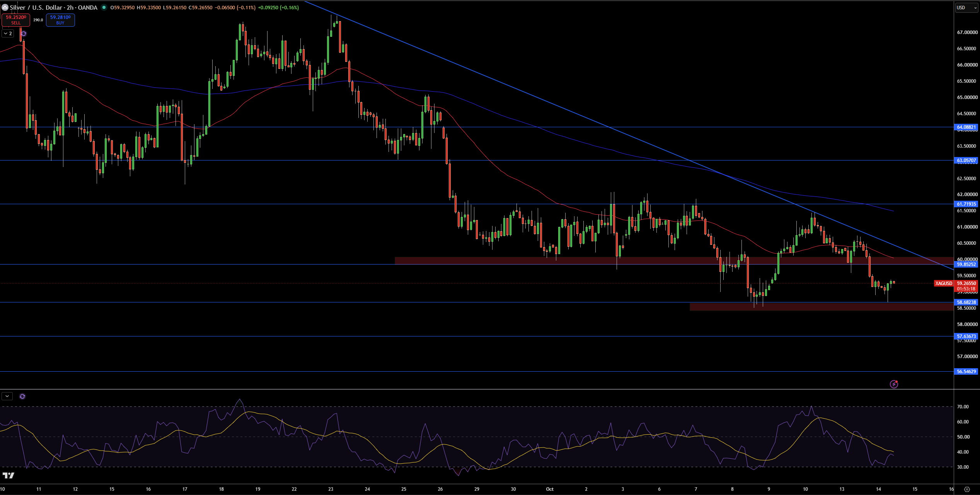This screenshot has height=495, width=980.
Task: Click the purple refresh icon near the indicator count
Action: pos(24,34)
